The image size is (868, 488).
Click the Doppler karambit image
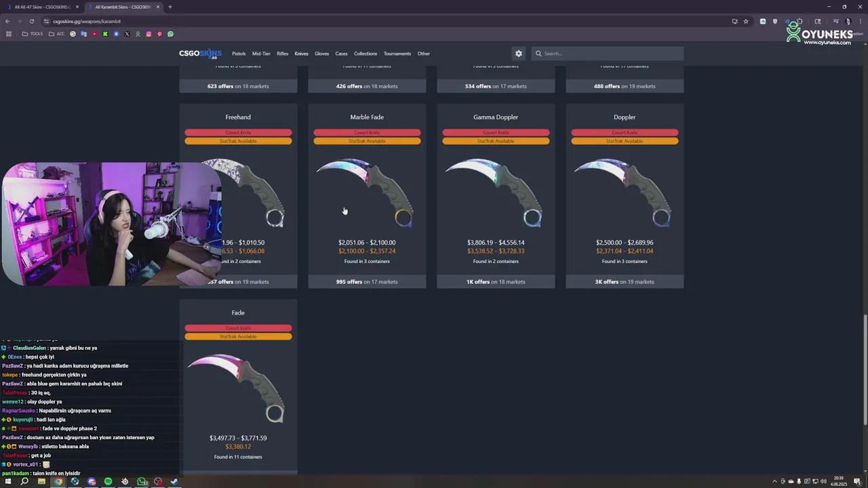pos(625,192)
